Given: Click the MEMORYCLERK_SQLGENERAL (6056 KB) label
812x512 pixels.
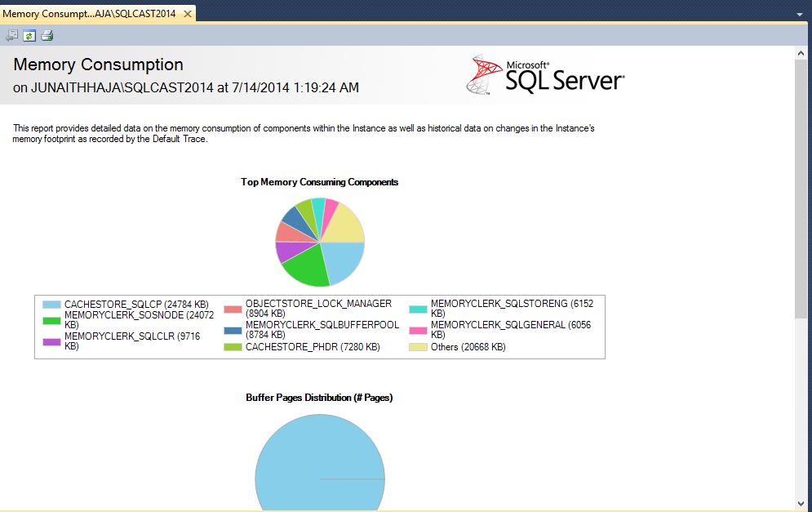Looking at the screenshot, I should point(511,330).
